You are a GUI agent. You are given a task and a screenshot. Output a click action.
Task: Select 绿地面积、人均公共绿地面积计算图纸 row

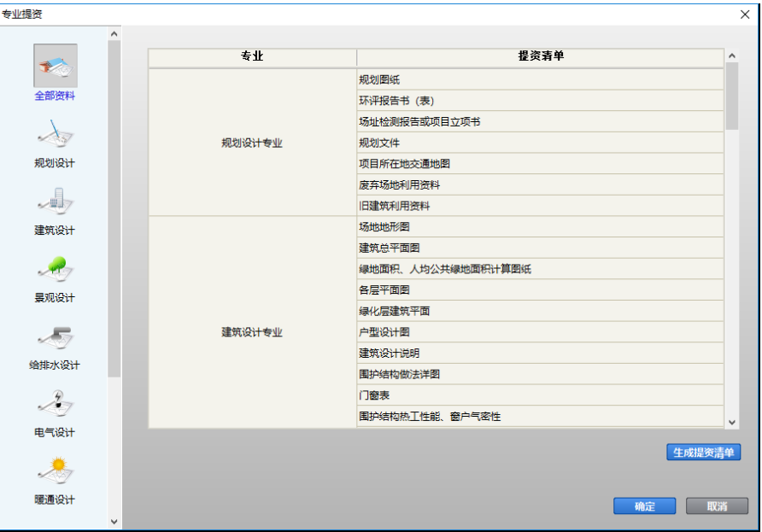pos(541,269)
